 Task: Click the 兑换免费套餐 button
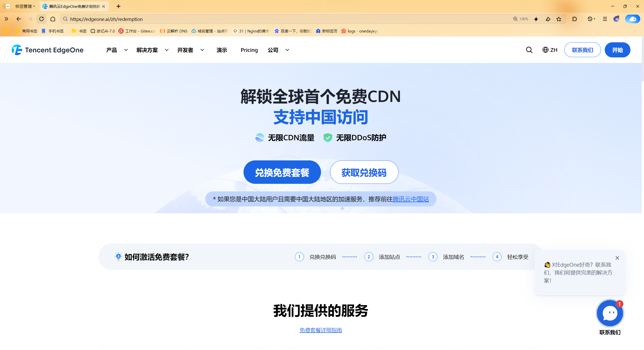tap(282, 172)
